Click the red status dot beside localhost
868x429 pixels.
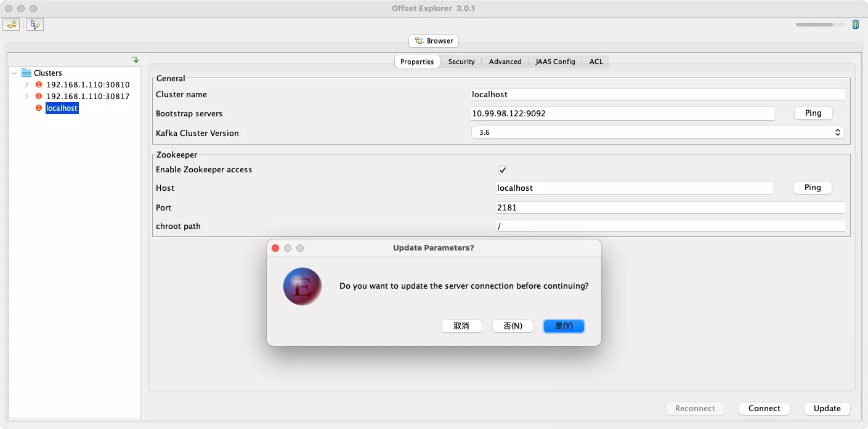point(39,108)
